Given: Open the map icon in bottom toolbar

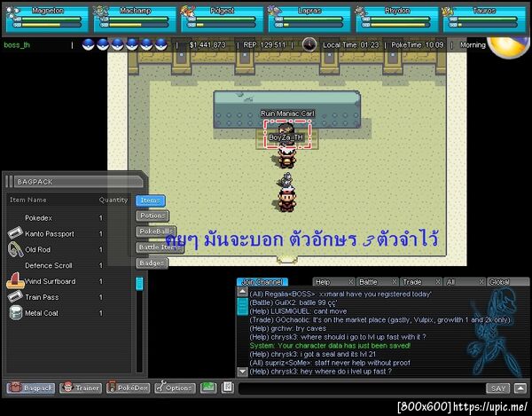Looking at the screenshot, I should click(x=208, y=388).
